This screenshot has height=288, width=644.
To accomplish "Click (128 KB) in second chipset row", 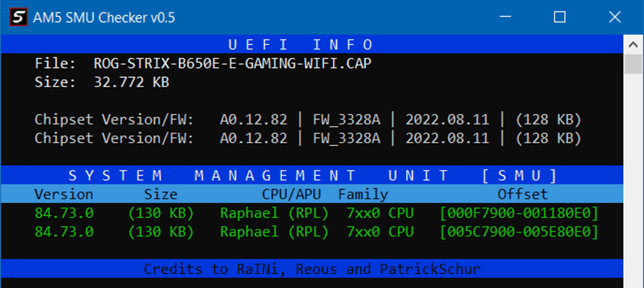I will 548,138.
